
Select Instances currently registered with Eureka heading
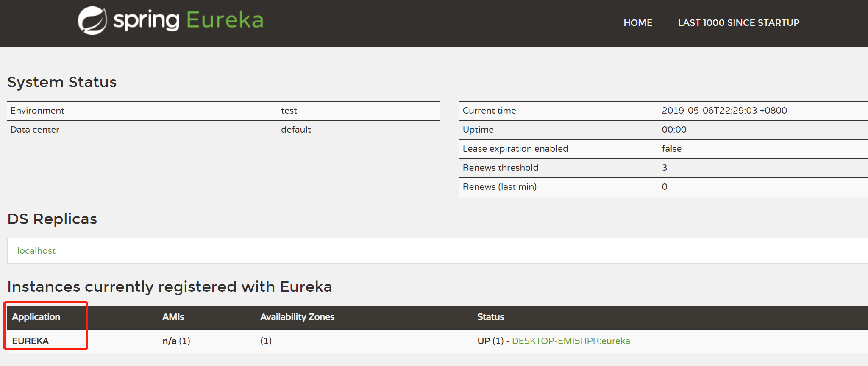[170, 287]
